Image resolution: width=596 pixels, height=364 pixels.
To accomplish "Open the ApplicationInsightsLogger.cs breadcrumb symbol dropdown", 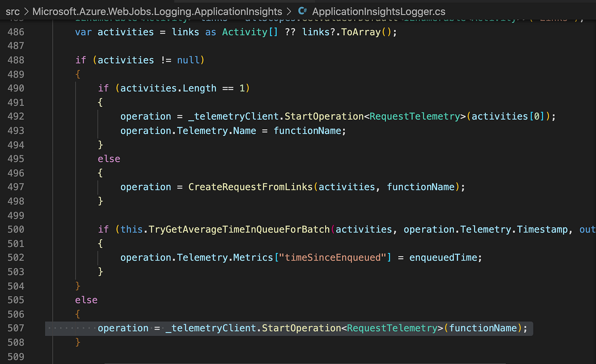I will [x=378, y=11].
